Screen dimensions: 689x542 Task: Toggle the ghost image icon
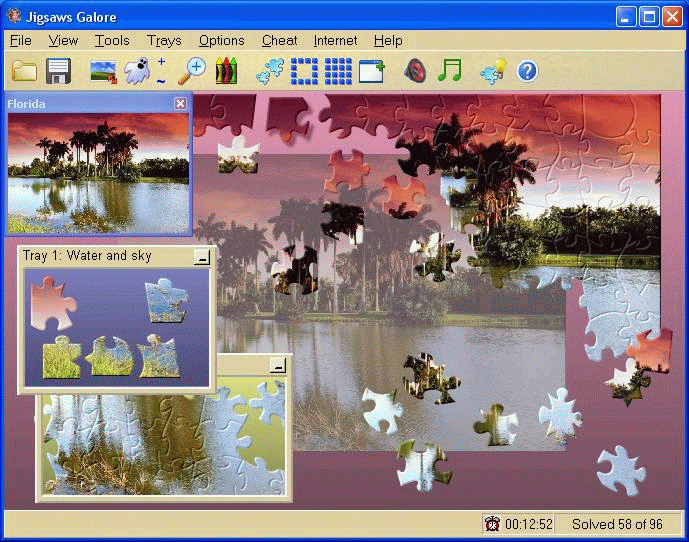click(x=137, y=71)
